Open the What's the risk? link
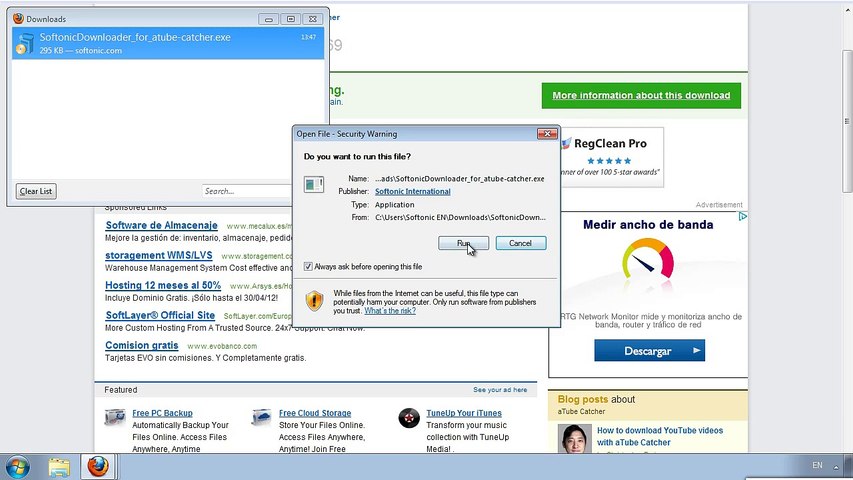 pyautogui.click(x=390, y=311)
